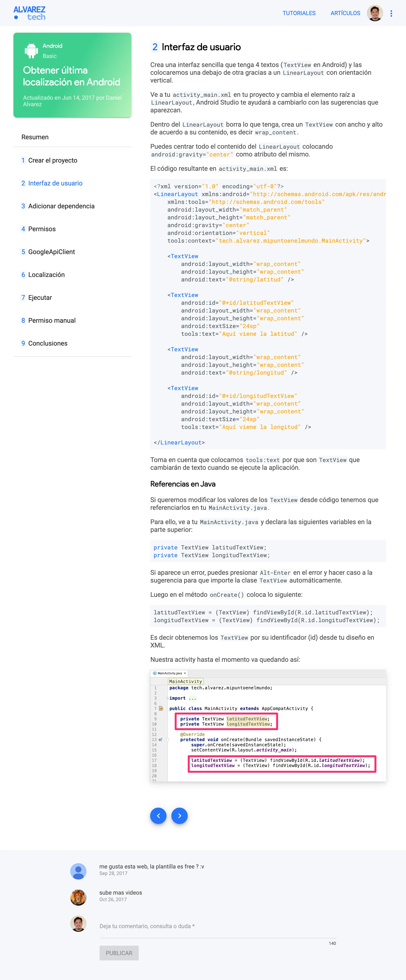The height and width of the screenshot is (980, 406).
Task: Click the generic blue user avatar
Action: [78, 871]
